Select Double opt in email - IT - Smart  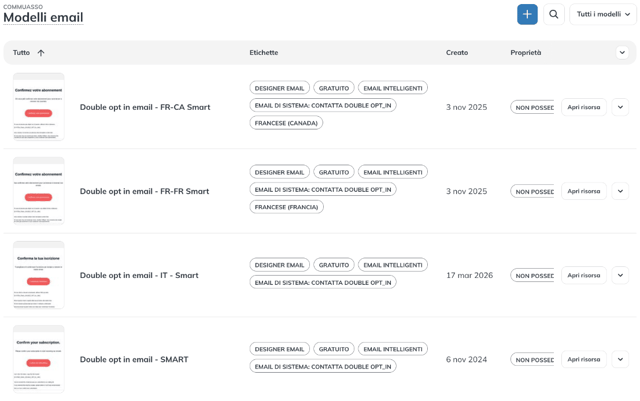pos(139,276)
